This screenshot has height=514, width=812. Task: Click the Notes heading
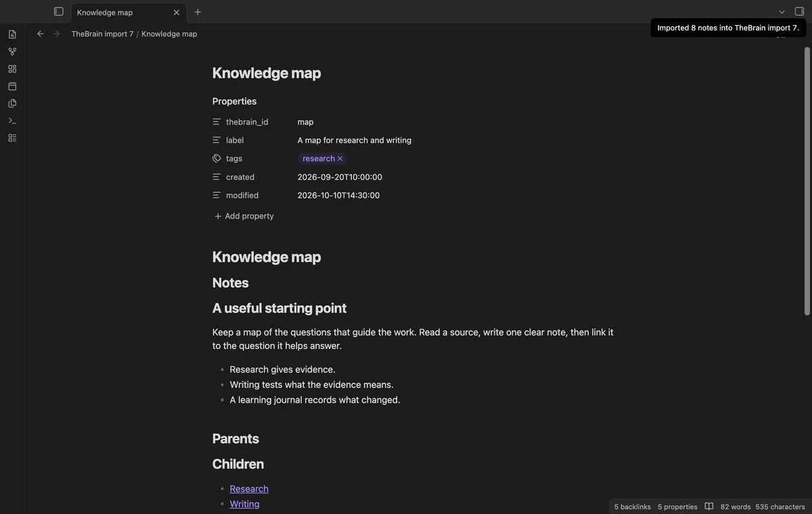(231, 283)
